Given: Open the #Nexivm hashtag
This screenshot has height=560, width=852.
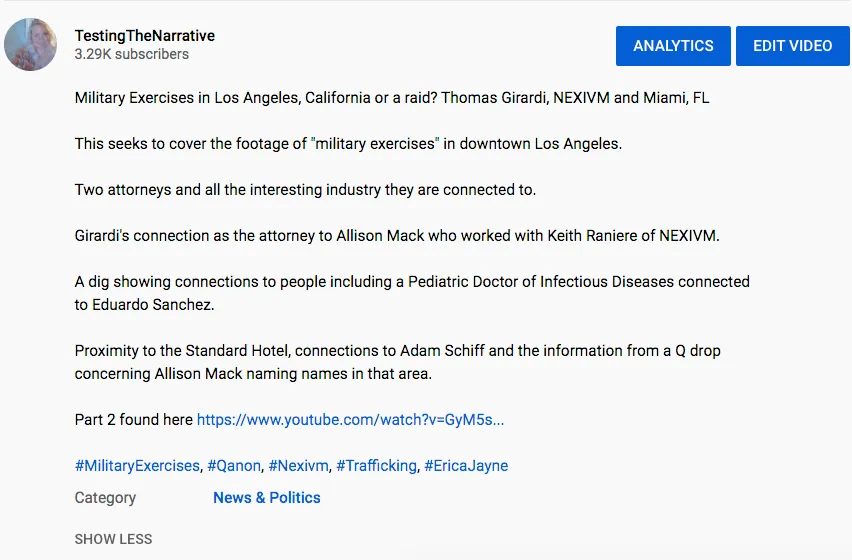Looking at the screenshot, I should [298, 466].
